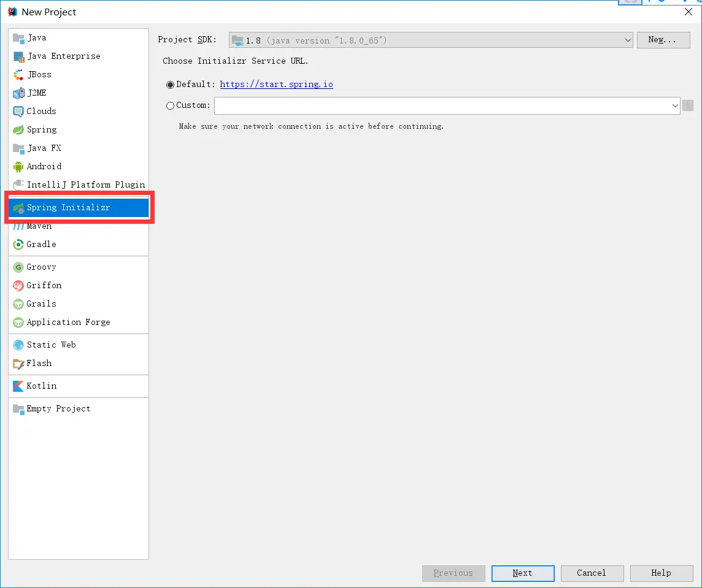This screenshot has width=702, height=588.
Task: Click the Spring Initializr leaf icon
Action: [18, 208]
